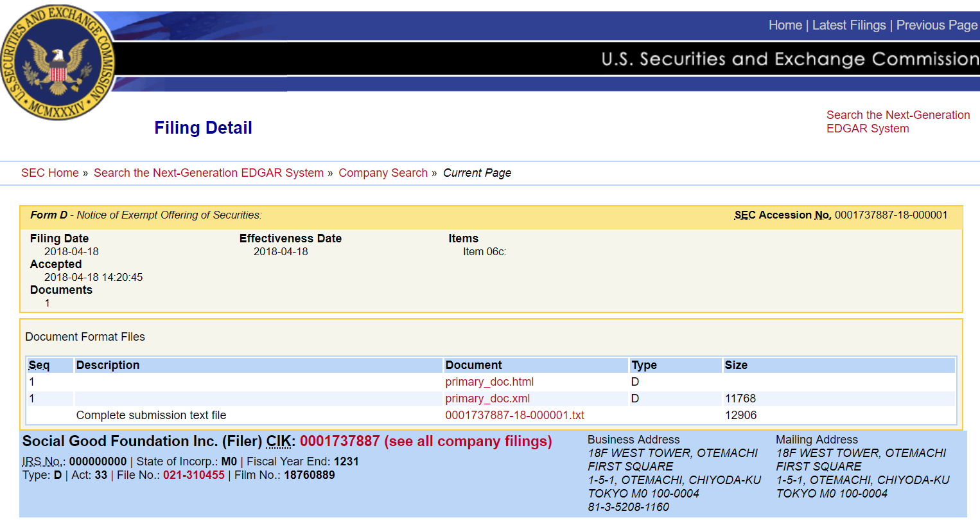Select the Filing Detail heading
This screenshot has height=520, width=980.
pyautogui.click(x=203, y=128)
